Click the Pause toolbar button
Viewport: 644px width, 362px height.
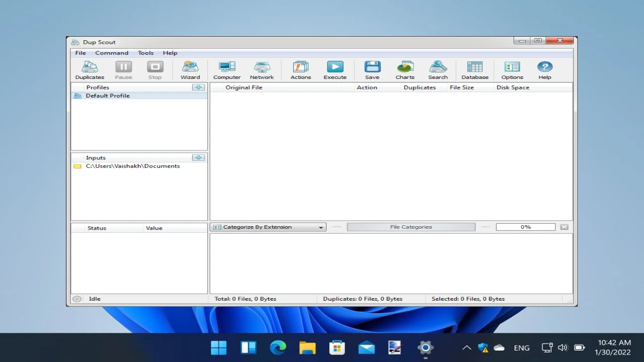[x=123, y=70]
